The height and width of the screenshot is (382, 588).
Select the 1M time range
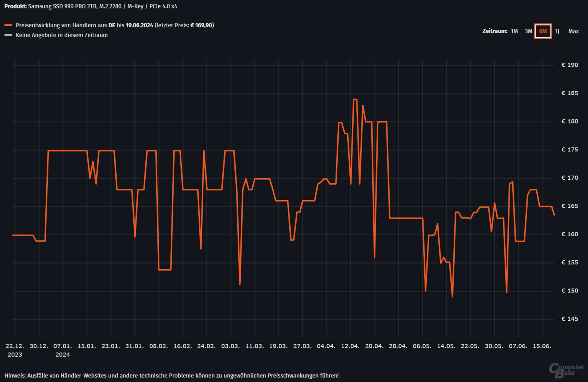514,31
